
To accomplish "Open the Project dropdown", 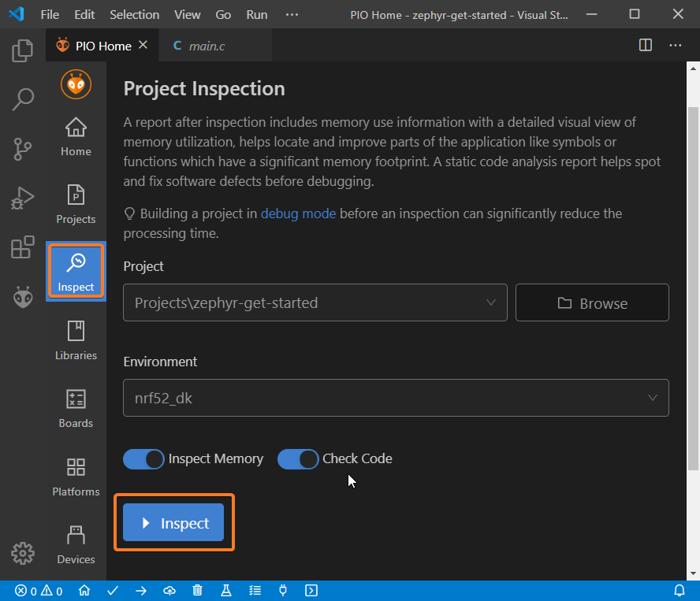I will click(x=315, y=302).
